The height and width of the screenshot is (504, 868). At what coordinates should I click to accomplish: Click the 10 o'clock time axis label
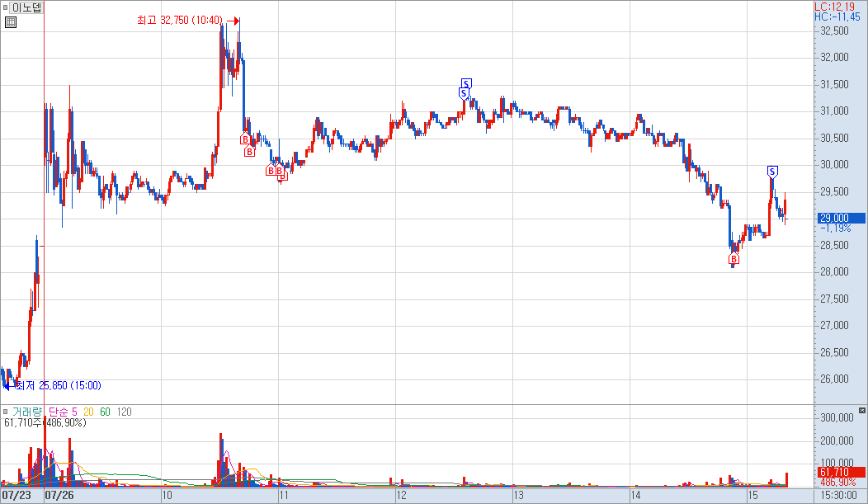(x=167, y=495)
